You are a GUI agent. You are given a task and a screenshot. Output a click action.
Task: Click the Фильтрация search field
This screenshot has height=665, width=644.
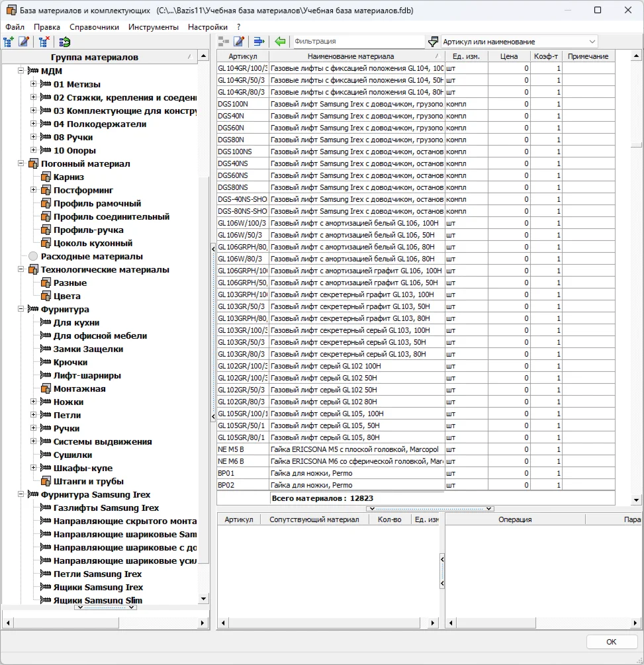tap(357, 42)
